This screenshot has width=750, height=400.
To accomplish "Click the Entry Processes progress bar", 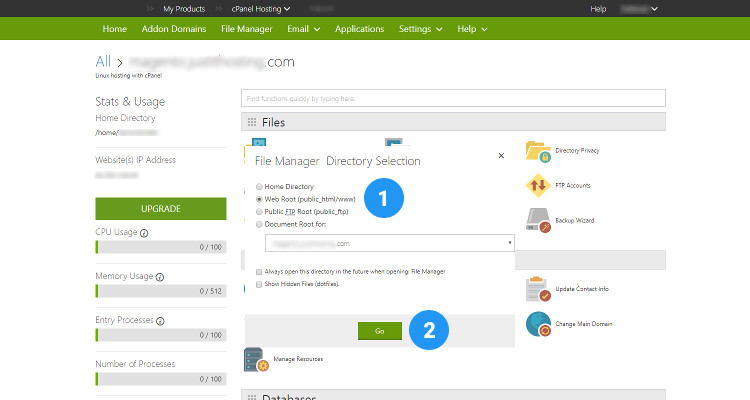I will tap(161, 335).
